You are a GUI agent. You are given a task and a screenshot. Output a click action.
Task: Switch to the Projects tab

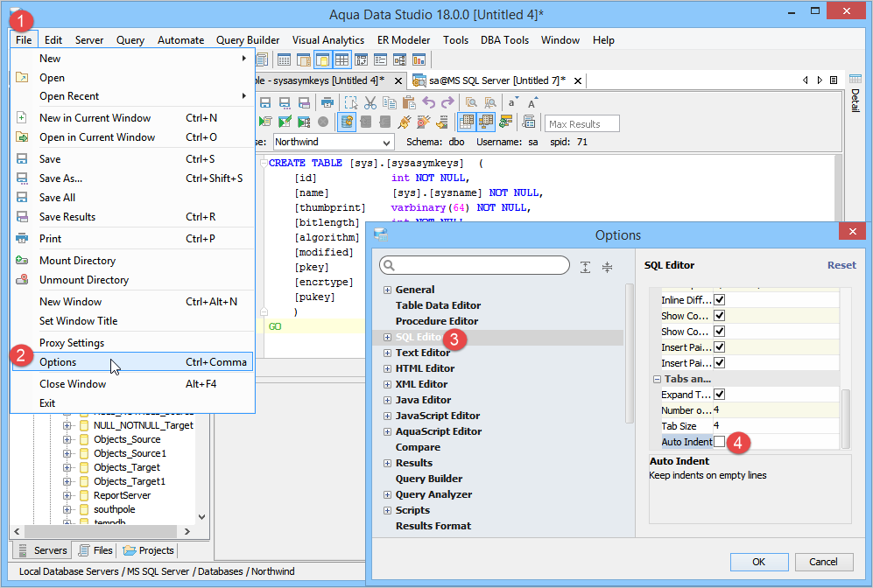[149, 550]
